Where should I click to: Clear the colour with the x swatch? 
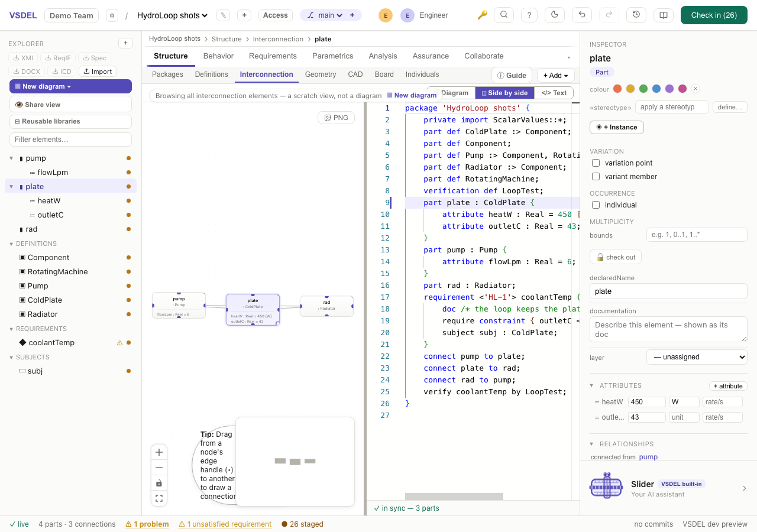(695, 89)
